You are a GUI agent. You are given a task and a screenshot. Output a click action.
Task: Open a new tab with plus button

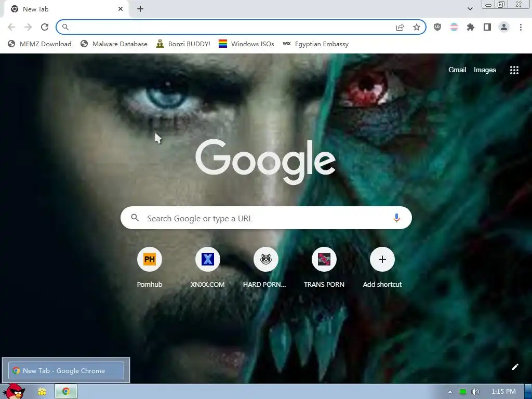pyautogui.click(x=140, y=9)
